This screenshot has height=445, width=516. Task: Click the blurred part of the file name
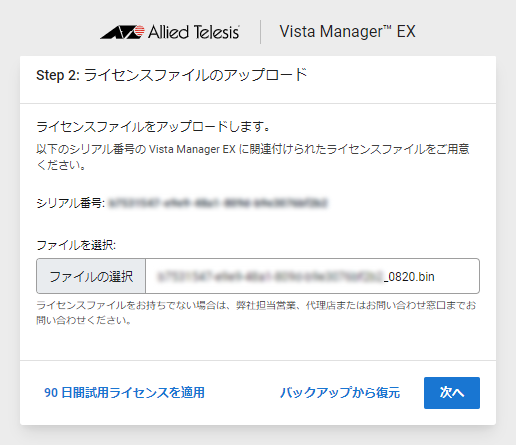270,277
